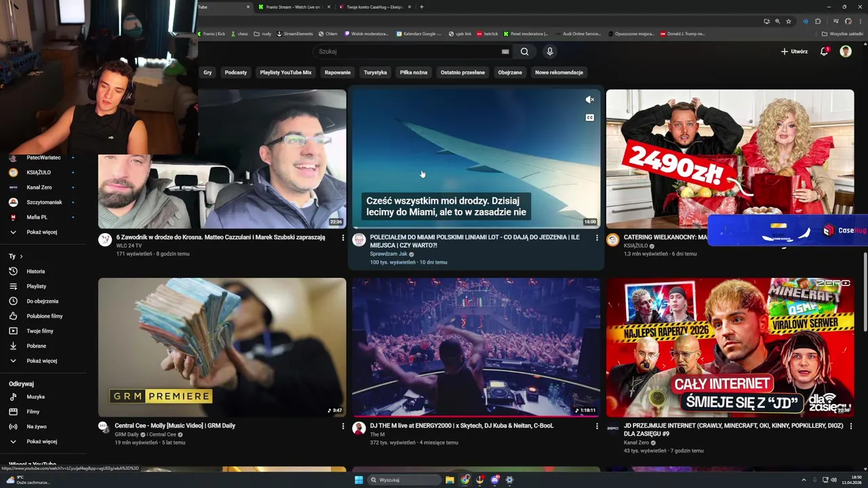
Task: Open options menu for DJ THE M video
Action: [x=597, y=426]
